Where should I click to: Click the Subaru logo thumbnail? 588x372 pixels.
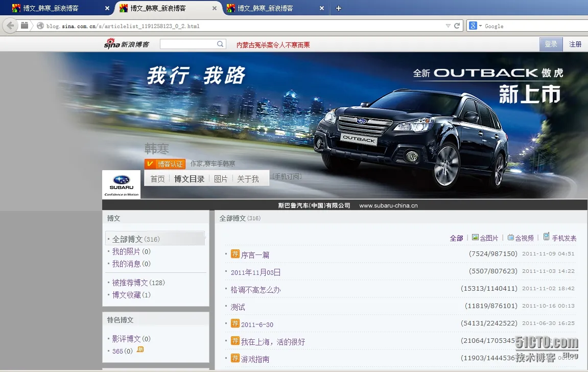click(x=122, y=184)
